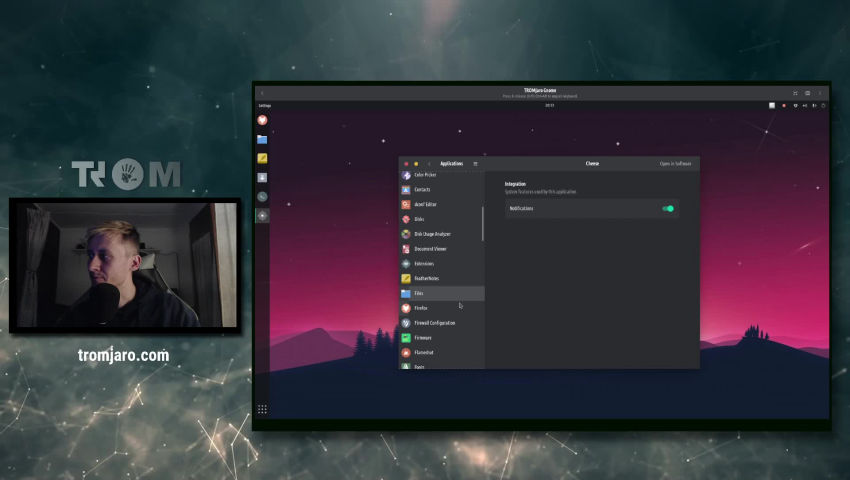Open the hamburger menu beside Applications
The image size is (850, 480).
coord(475,164)
